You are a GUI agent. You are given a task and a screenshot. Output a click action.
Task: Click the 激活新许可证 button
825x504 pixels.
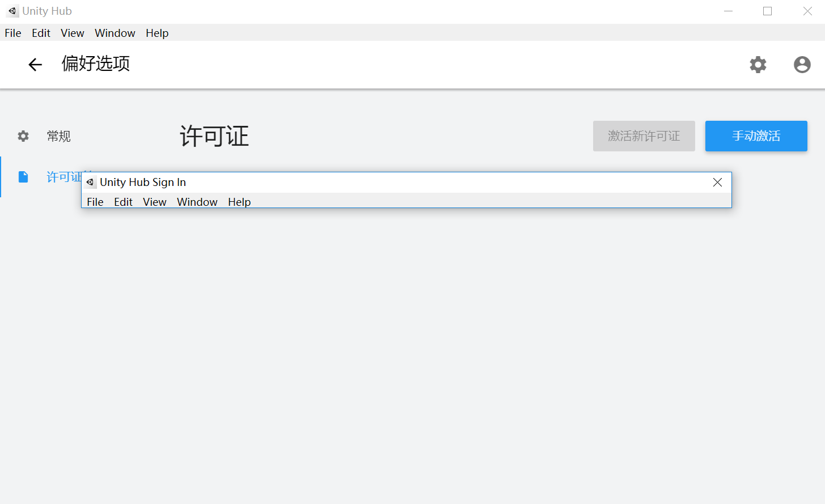pos(644,136)
